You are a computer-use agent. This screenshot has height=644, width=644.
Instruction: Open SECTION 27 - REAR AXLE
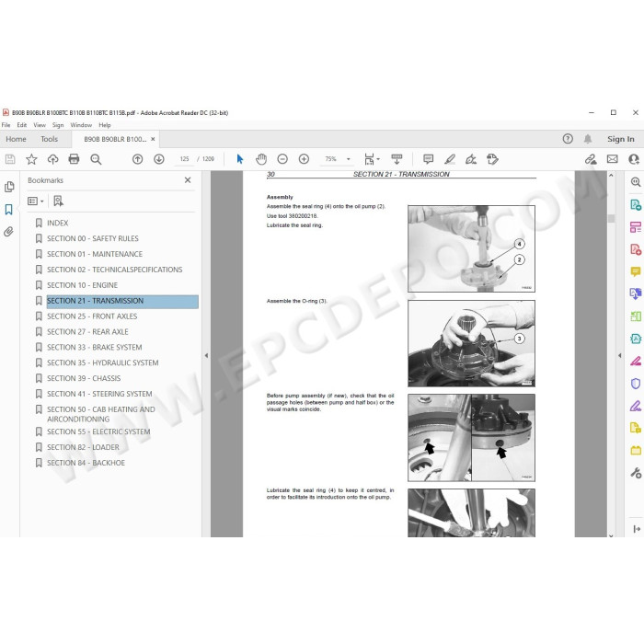[87, 332]
